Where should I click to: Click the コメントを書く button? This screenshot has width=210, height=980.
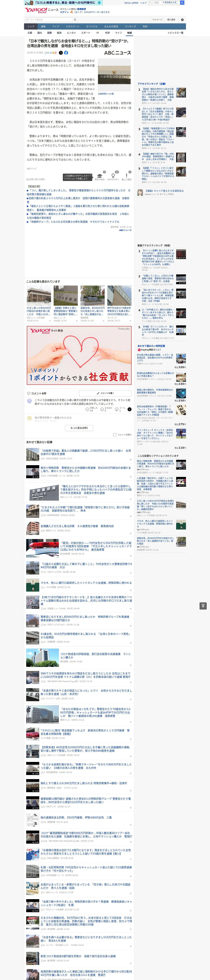pos(105,393)
